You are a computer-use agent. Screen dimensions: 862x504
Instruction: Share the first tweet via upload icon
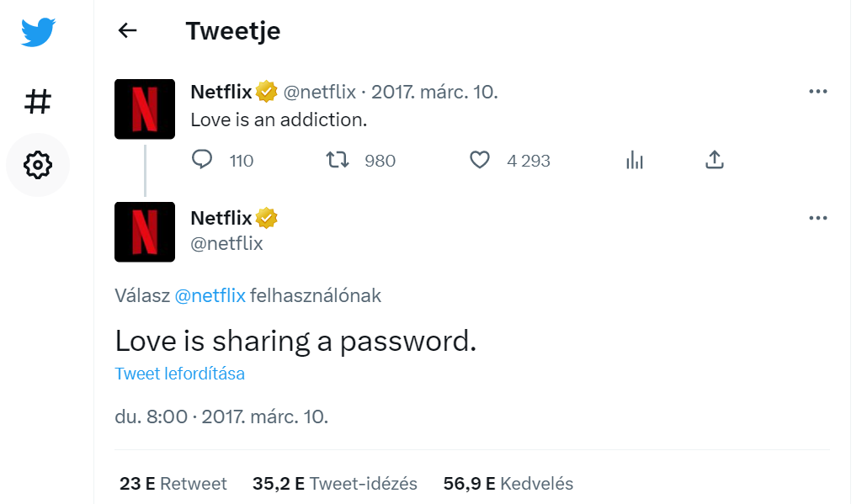(714, 159)
